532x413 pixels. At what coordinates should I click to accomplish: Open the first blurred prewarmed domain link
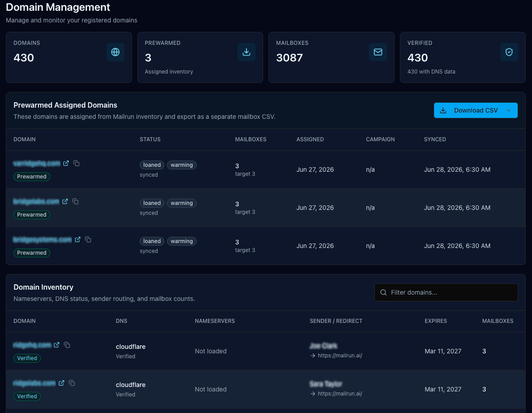coord(37,163)
